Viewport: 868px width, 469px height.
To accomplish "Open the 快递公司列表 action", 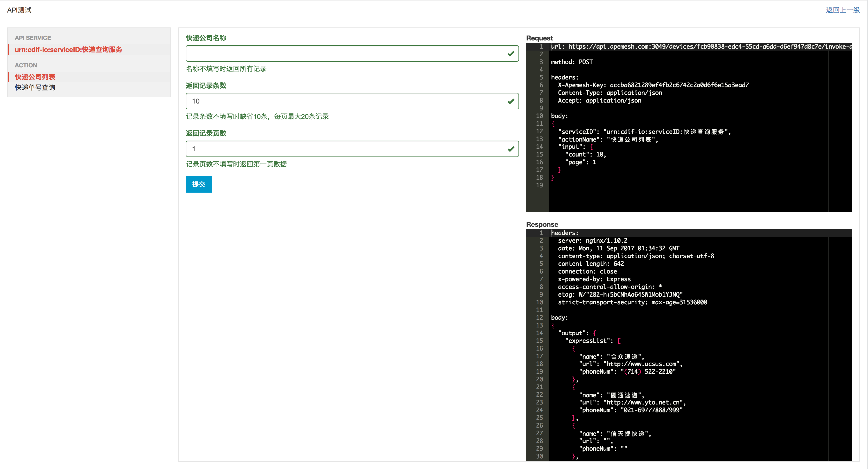I will pyautogui.click(x=35, y=77).
